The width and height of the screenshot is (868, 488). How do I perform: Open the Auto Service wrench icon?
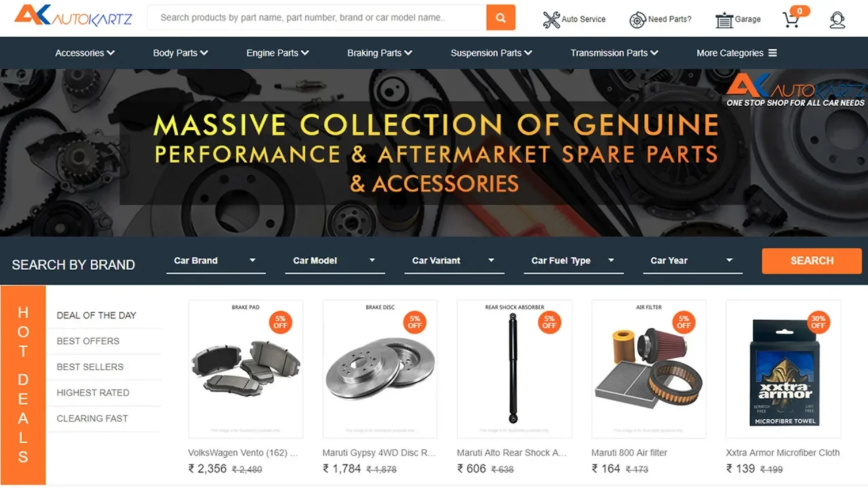tap(551, 20)
